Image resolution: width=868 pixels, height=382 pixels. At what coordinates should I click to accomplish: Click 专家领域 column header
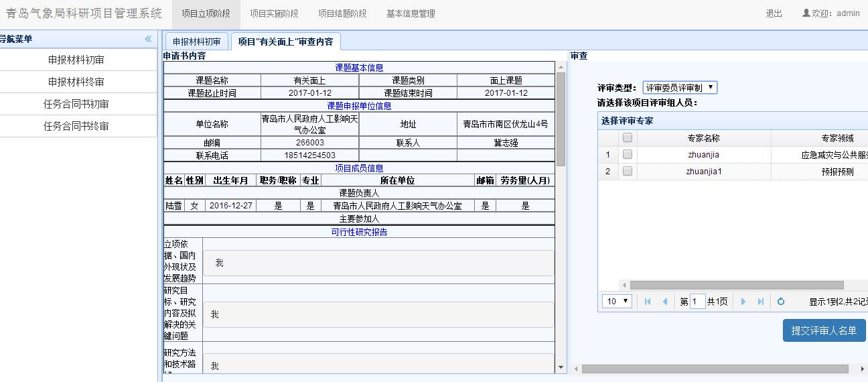tap(837, 138)
